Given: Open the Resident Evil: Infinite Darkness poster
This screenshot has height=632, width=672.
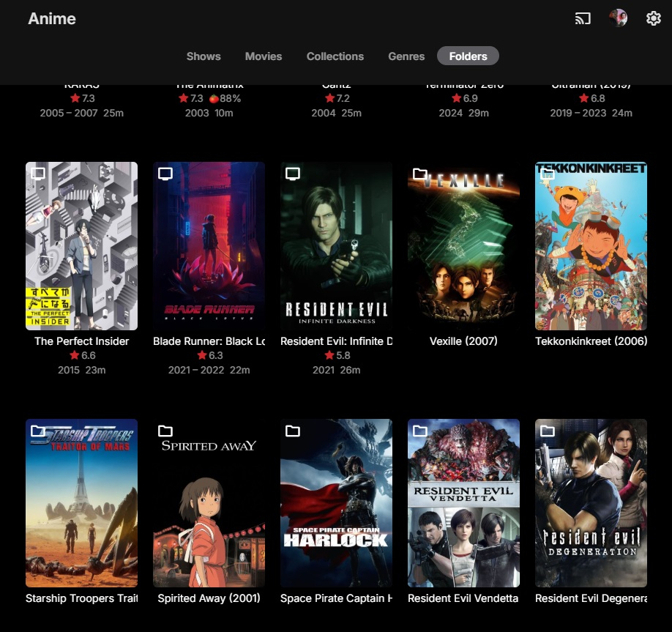Looking at the screenshot, I should (x=336, y=246).
